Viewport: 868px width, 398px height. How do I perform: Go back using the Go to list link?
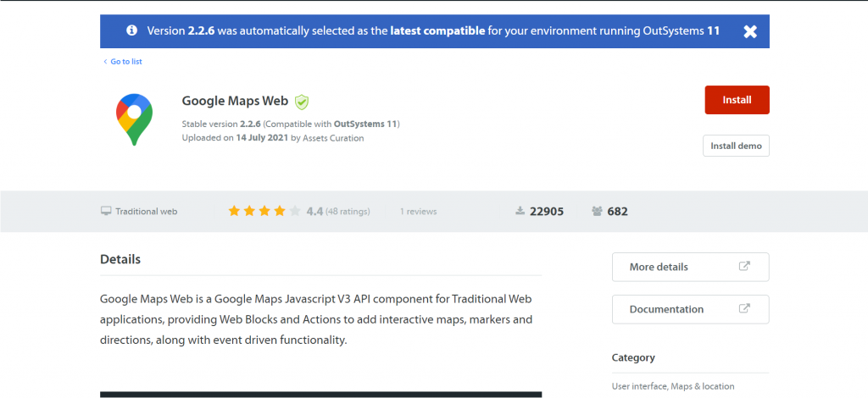click(x=125, y=62)
